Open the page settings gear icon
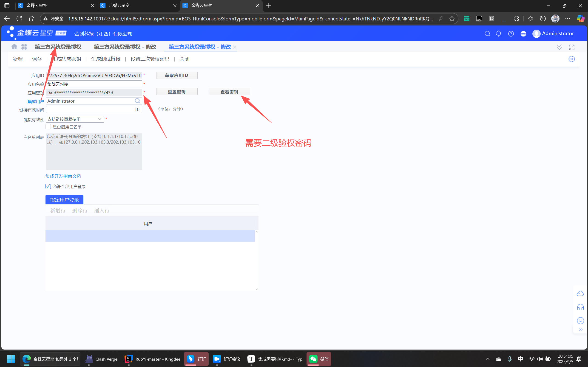Image resolution: width=588 pixels, height=367 pixels. [571, 59]
